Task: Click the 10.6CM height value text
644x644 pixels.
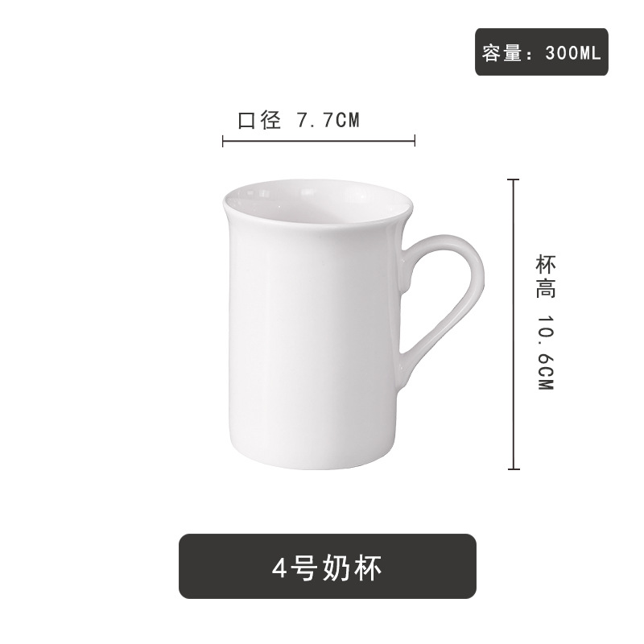Action: [x=546, y=353]
